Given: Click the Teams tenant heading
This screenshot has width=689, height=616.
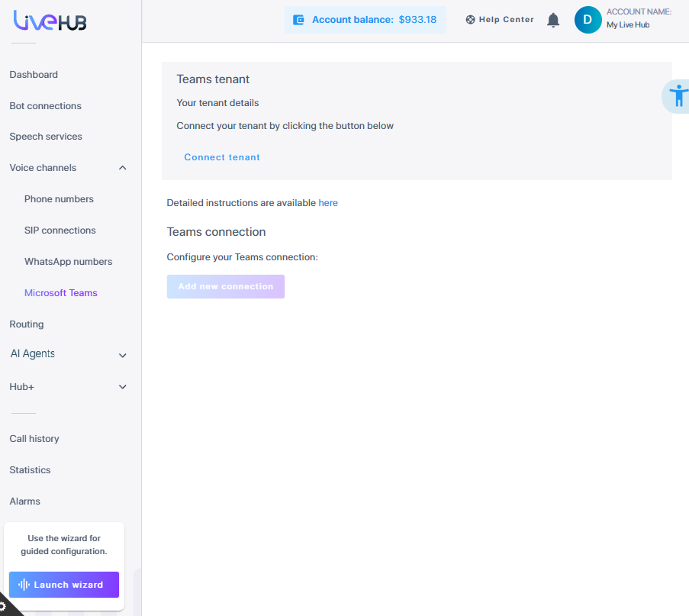Looking at the screenshot, I should coord(213,79).
